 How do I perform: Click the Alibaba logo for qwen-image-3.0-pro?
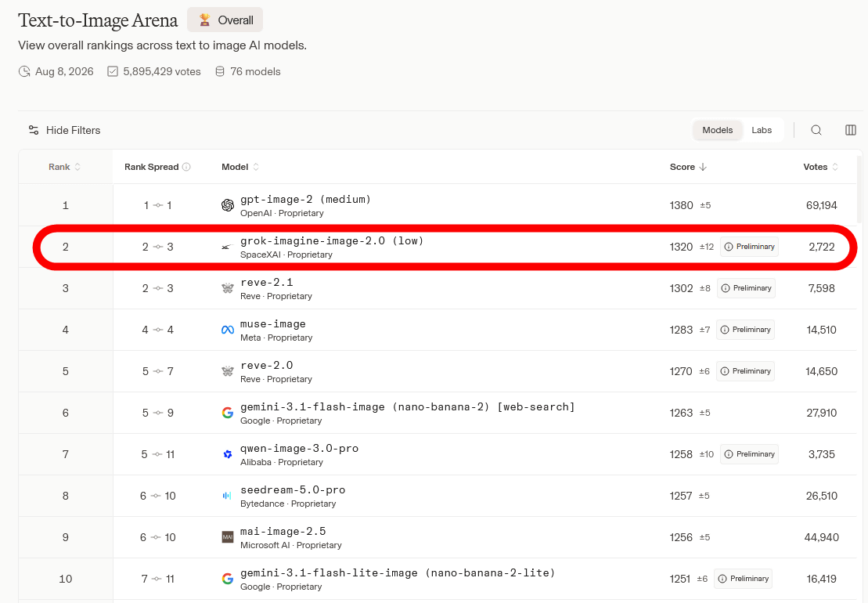(228, 454)
